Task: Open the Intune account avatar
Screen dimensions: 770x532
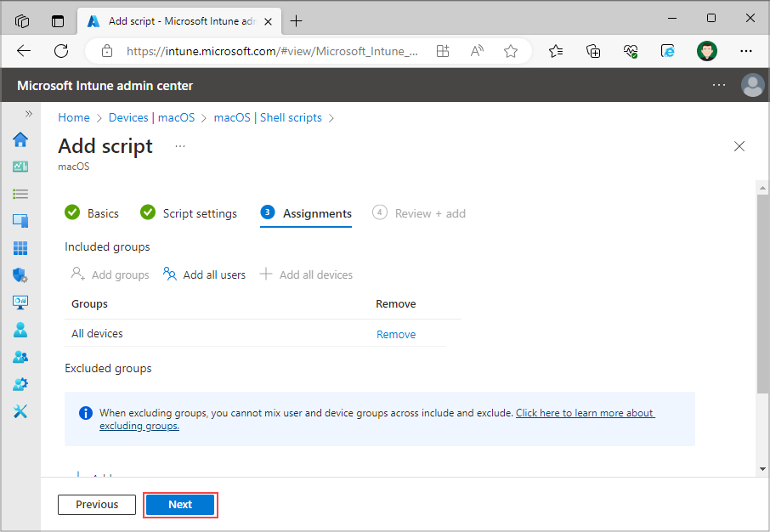Action: pos(752,85)
